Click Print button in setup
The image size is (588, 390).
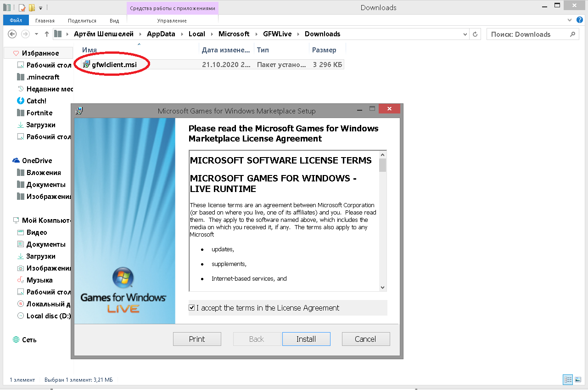pyautogui.click(x=197, y=339)
